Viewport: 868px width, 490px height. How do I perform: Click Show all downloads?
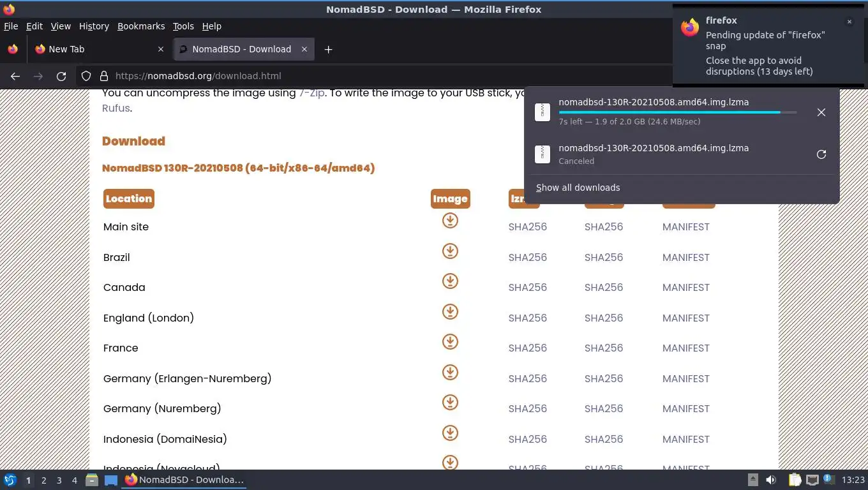click(578, 188)
